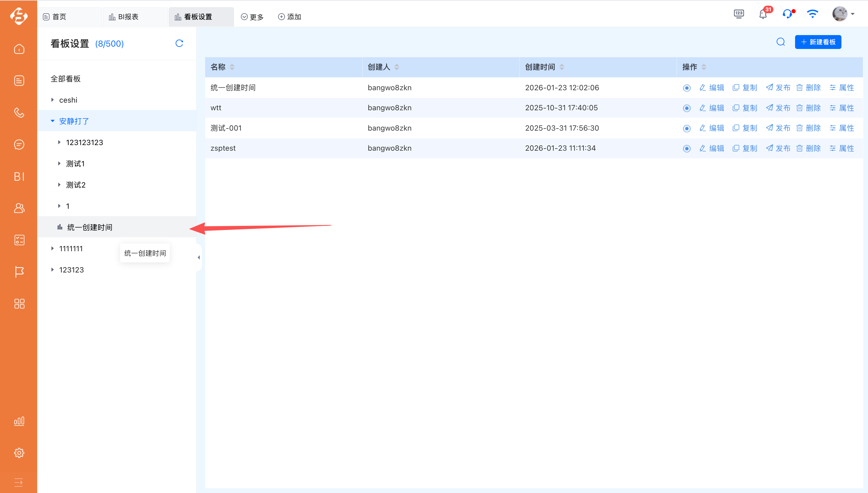The height and width of the screenshot is (493, 868).
Task: Click the headset customer service icon
Action: [787, 14]
